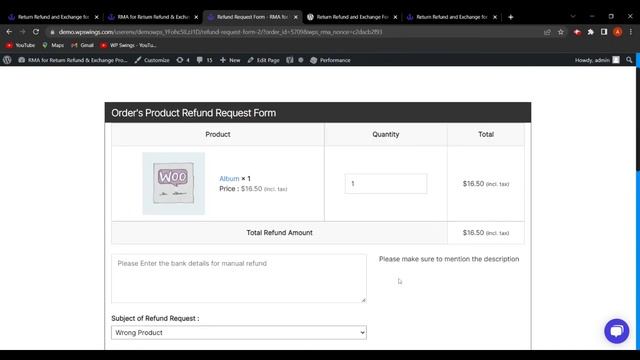Open the New menu in the admin bar
Viewport: 640px width, 360px height.
click(230, 60)
